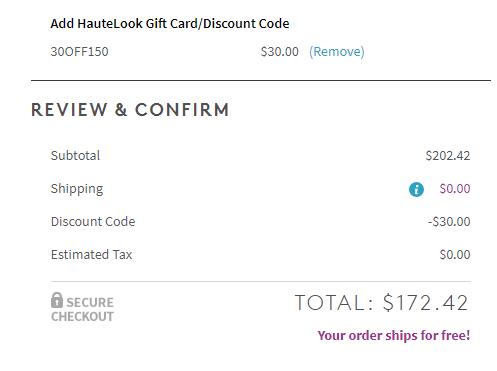Screen dimensions: 497x371
Task: Click the secure checkout padlock icon
Action: [57, 300]
